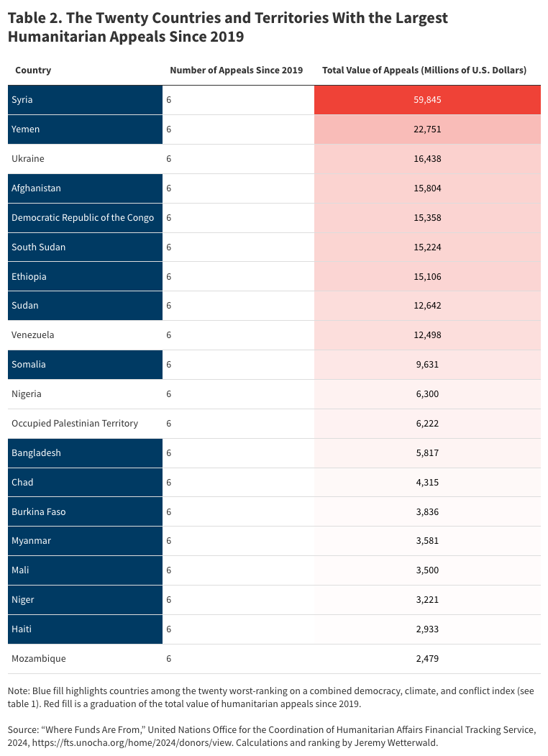Select the Occupied Palestinian Territory row label
This screenshot has width=548, height=756.
tap(75, 423)
